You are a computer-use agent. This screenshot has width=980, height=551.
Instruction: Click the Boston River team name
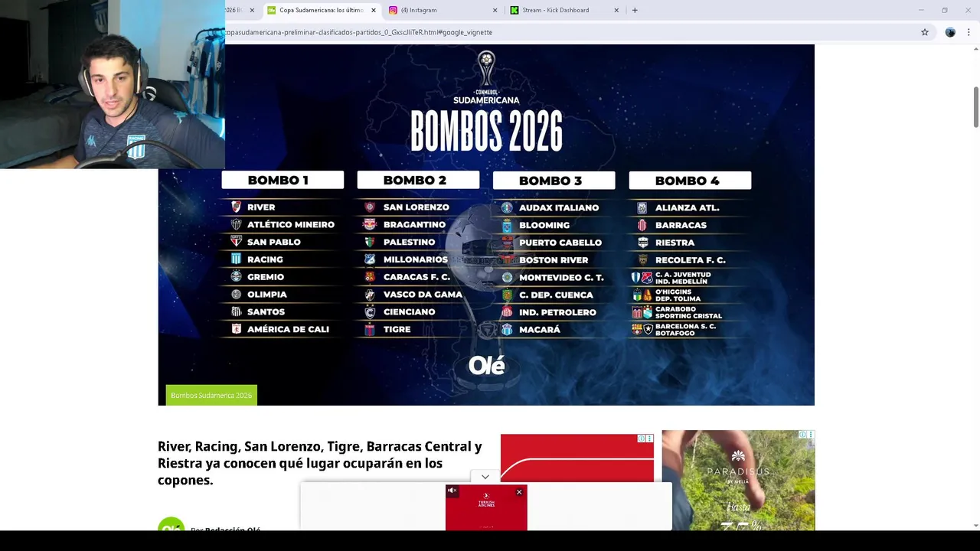tap(554, 260)
